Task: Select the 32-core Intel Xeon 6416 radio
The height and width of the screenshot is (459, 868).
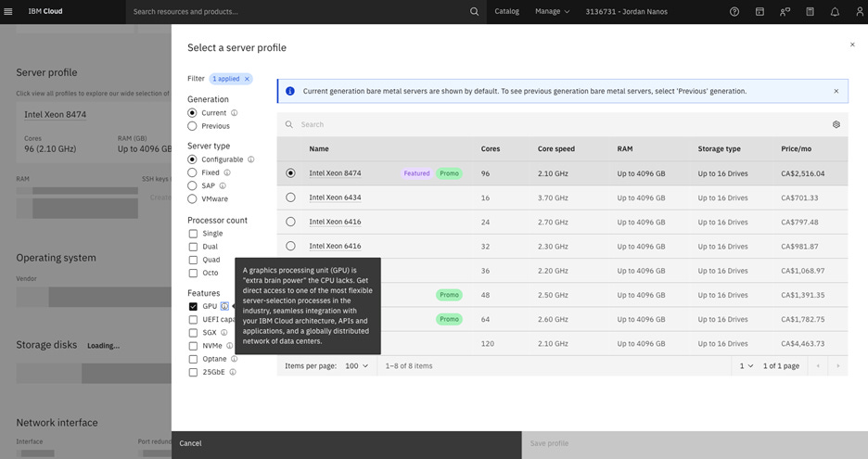Action: coord(290,246)
